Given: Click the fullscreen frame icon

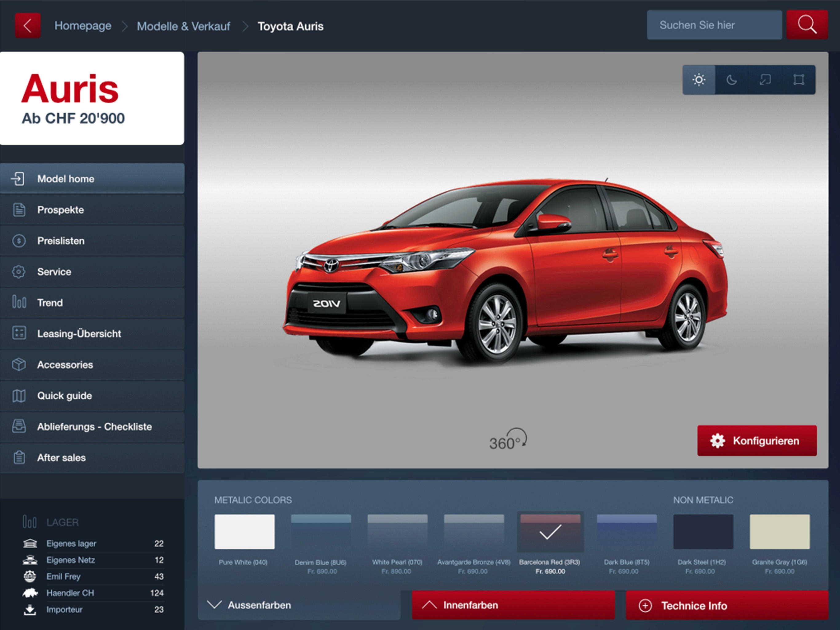Looking at the screenshot, I should point(798,80).
